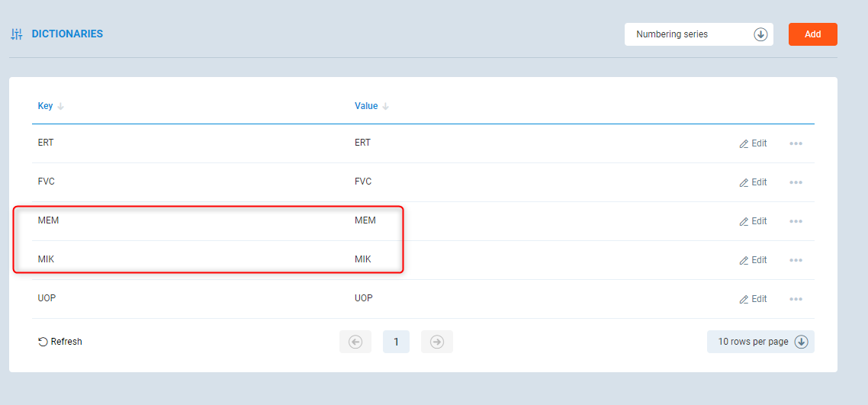868x405 pixels.
Task: Refresh the dictionaries table
Action: pos(60,342)
